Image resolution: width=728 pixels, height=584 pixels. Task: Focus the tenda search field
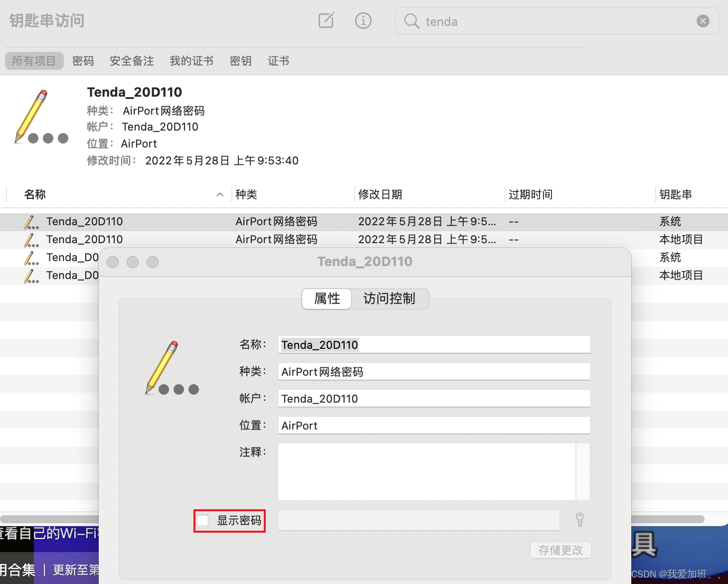click(556, 21)
